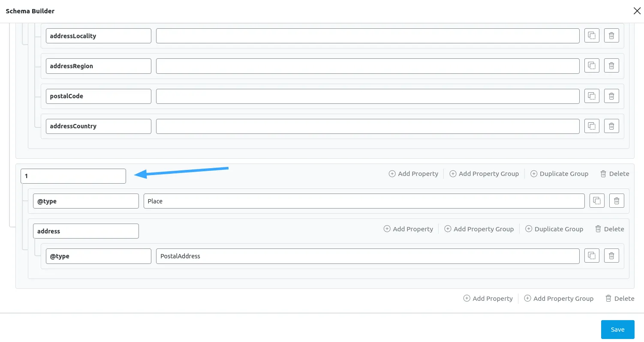
Task: Duplicate the addressLocality property row
Action: tap(592, 36)
